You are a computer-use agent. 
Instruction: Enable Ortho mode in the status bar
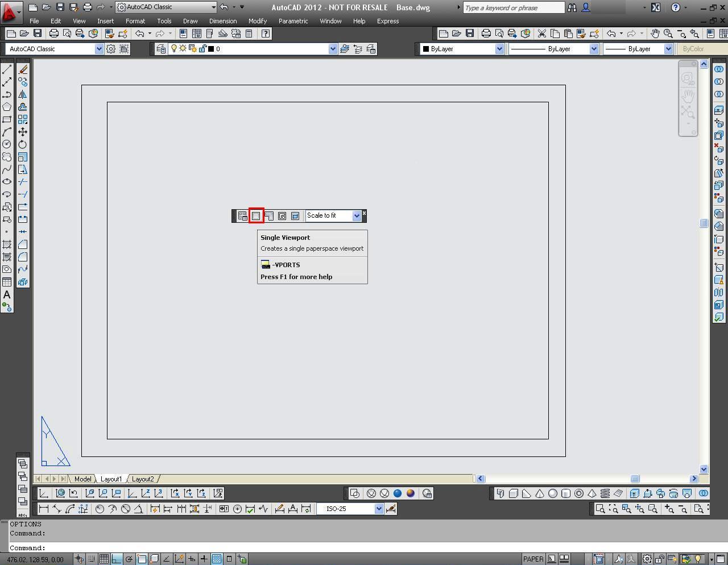[115, 559]
